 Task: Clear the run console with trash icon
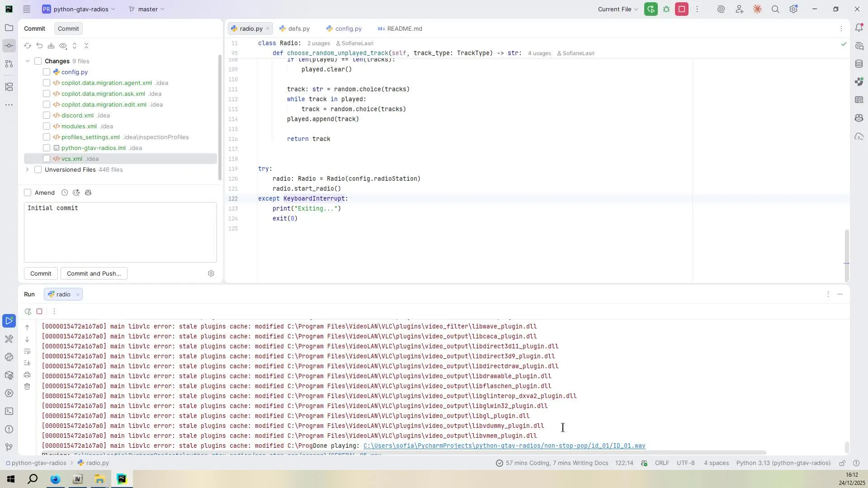coord(27,386)
